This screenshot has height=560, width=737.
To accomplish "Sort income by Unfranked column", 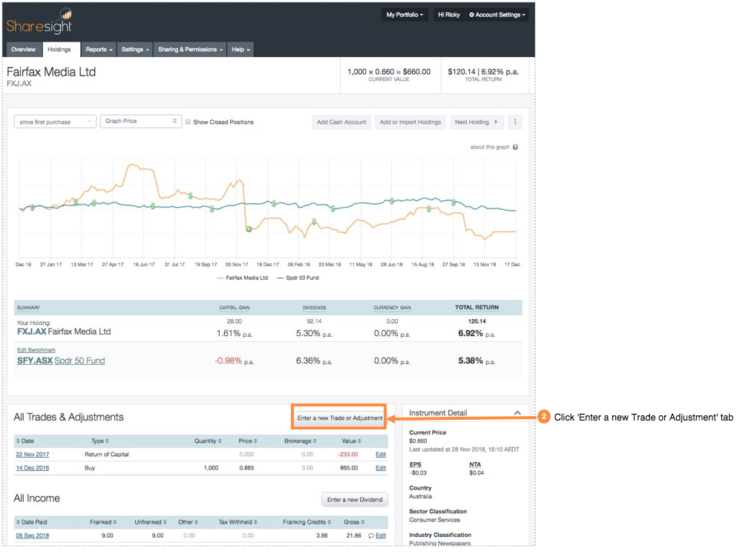I will point(151,522).
